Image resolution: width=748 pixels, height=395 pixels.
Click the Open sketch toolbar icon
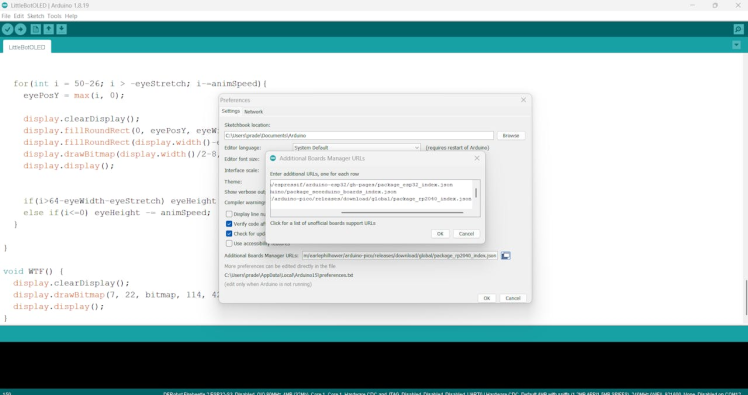click(x=49, y=30)
